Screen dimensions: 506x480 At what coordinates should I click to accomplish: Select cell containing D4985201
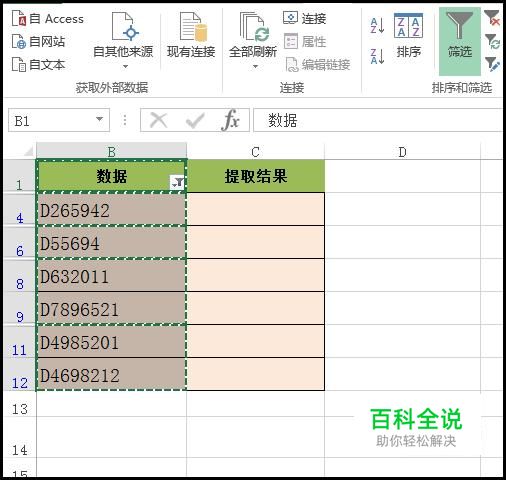pos(111,341)
